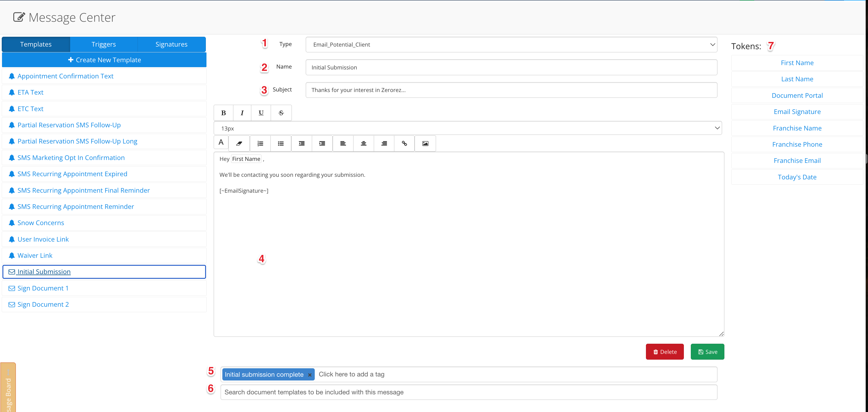Click bell icon beside Snow Concerns

12,223
